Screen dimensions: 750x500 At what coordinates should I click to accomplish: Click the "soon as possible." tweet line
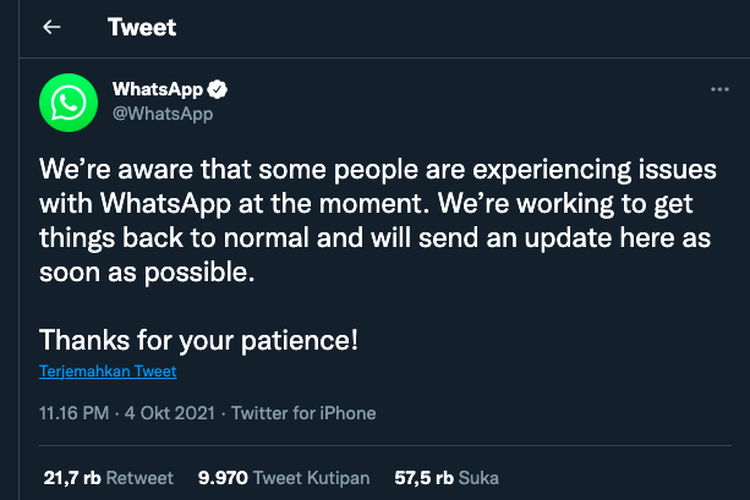147,272
